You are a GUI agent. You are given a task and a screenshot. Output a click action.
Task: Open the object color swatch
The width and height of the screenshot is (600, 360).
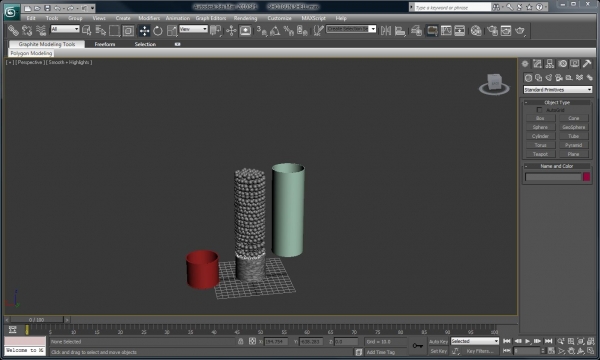pyautogui.click(x=586, y=177)
